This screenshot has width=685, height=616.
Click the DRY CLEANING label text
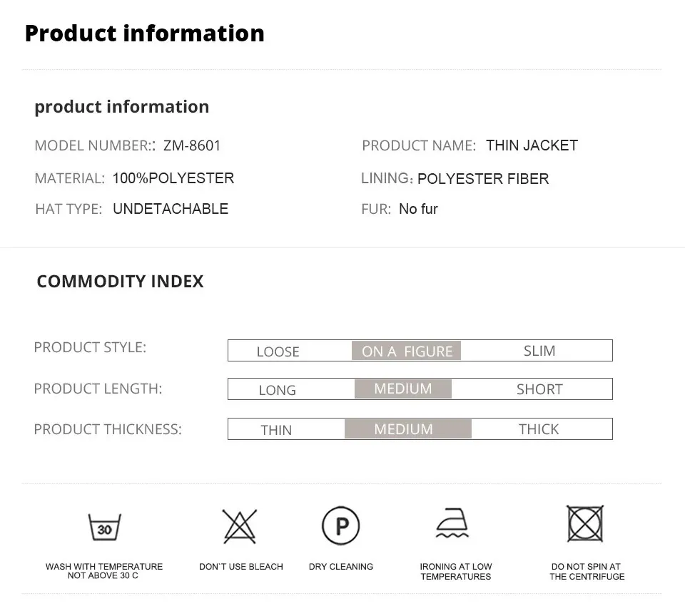coord(341,567)
